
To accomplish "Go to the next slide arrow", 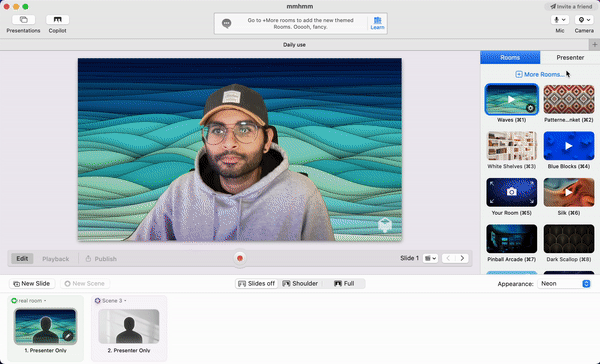I will coord(462,258).
